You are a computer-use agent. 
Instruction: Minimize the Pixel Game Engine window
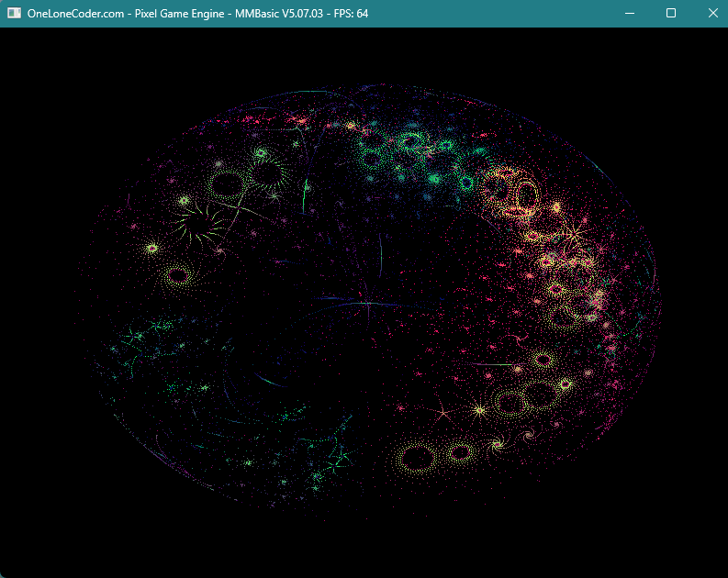pyautogui.click(x=630, y=13)
